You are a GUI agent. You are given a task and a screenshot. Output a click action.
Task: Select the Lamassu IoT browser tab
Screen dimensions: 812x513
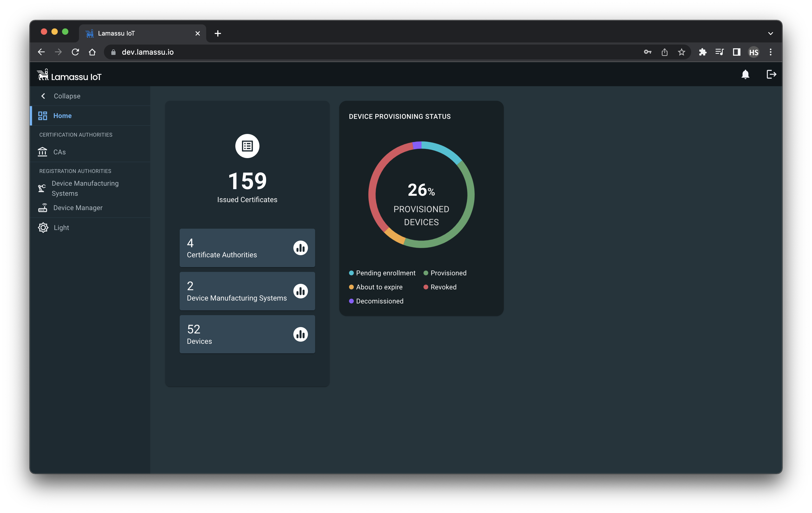pos(116,33)
